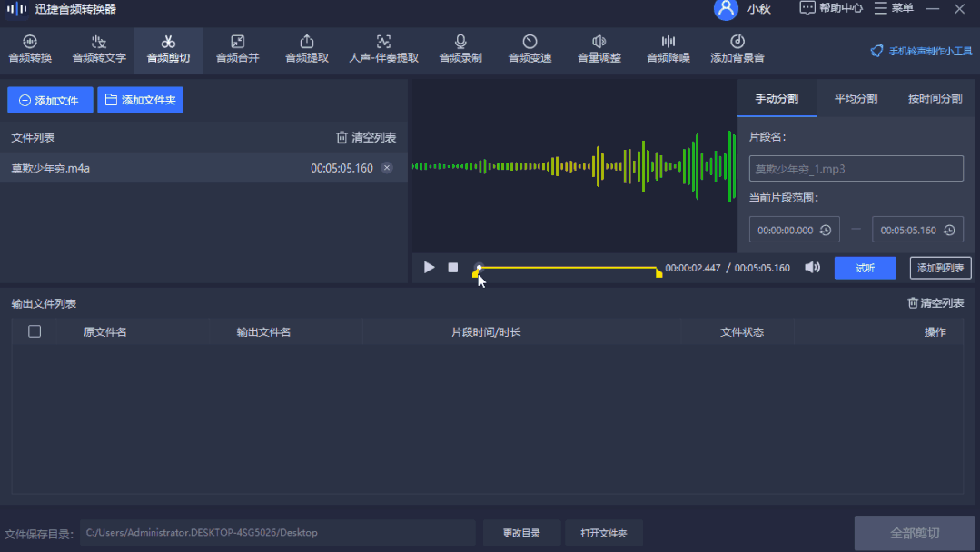Toggle the output list select-all checkbox
The width and height of the screenshot is (980, 552).
coord(35,331)
